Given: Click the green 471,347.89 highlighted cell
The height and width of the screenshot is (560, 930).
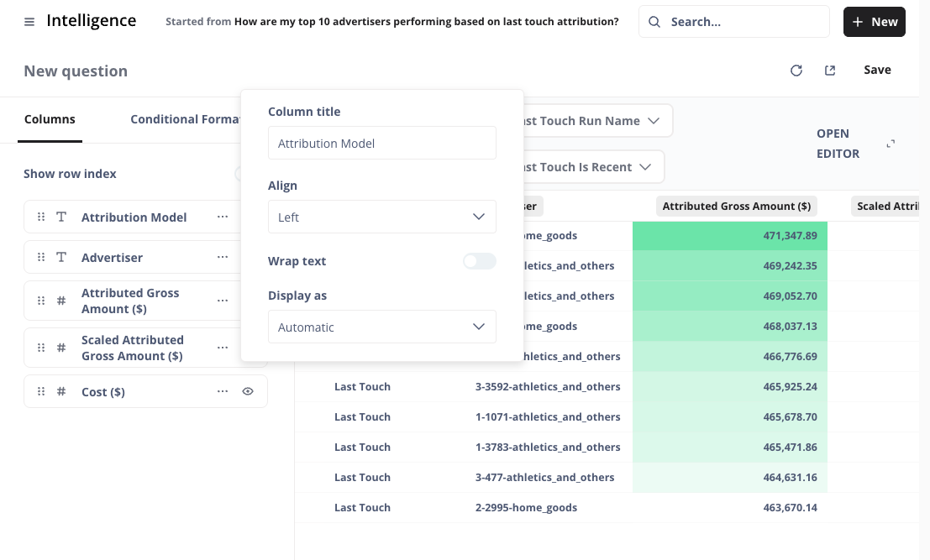Looking at the screenshot, I should coord(729,236).
